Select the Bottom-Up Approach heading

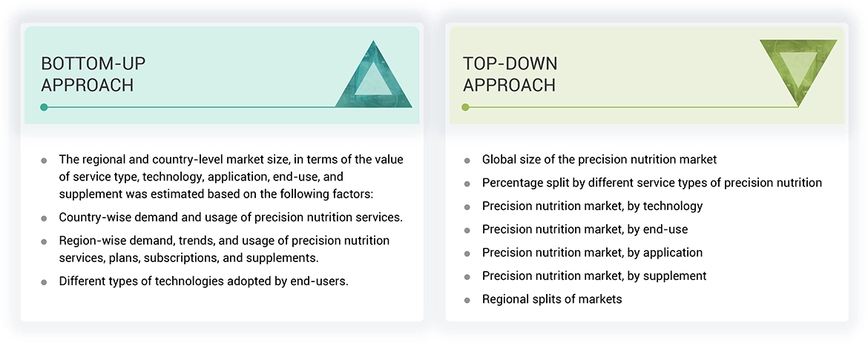click(x=88, y=73)
